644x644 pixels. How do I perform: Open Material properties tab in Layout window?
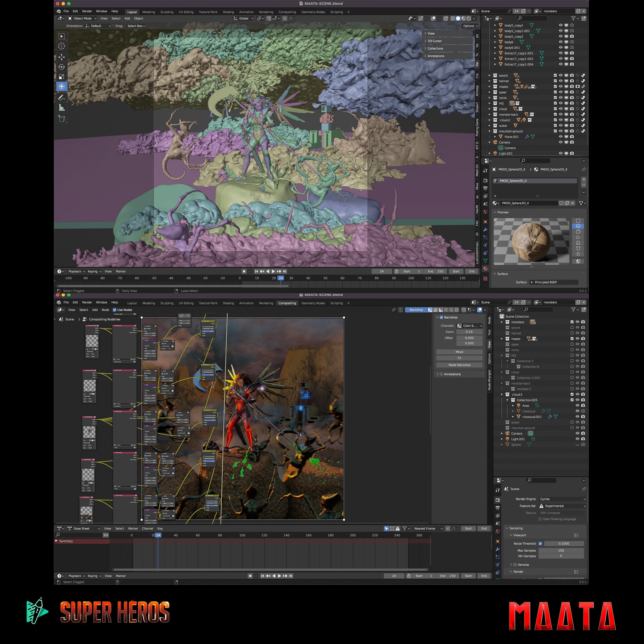(x=485, y=269)
